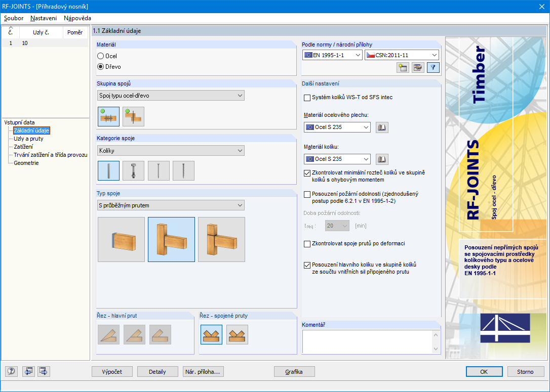
Task: Open the Nastavení menu
Action: click(x=44, y=18)
